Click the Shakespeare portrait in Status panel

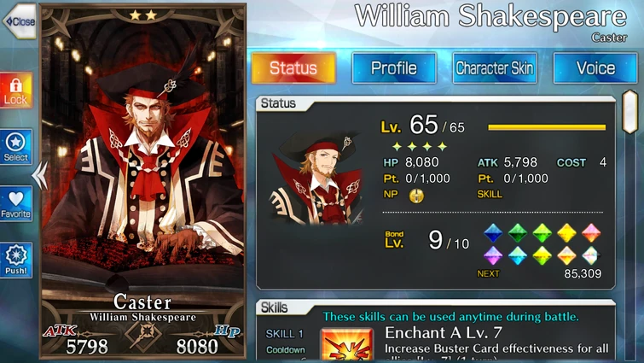[x=316, y=179]
